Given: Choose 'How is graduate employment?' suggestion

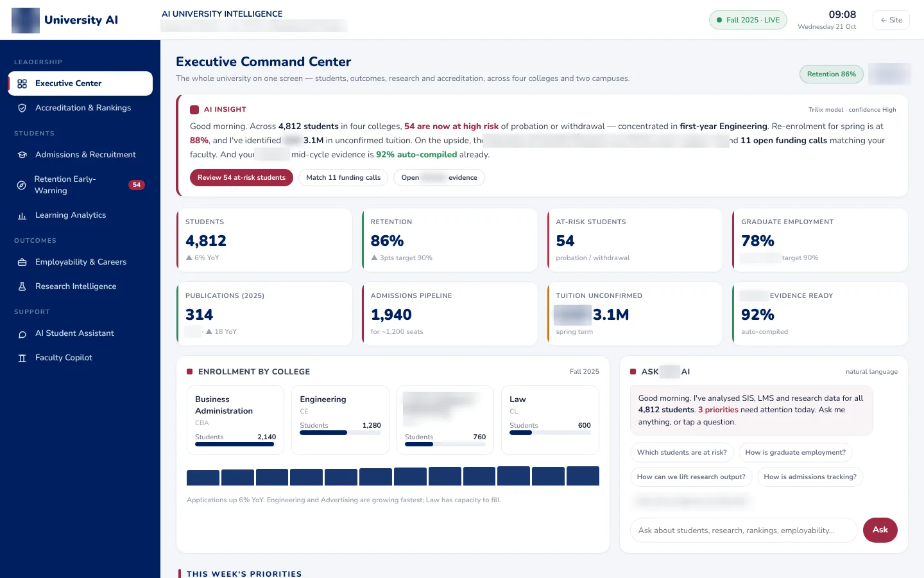Looking at the screenshot, I should click(796, 453).
